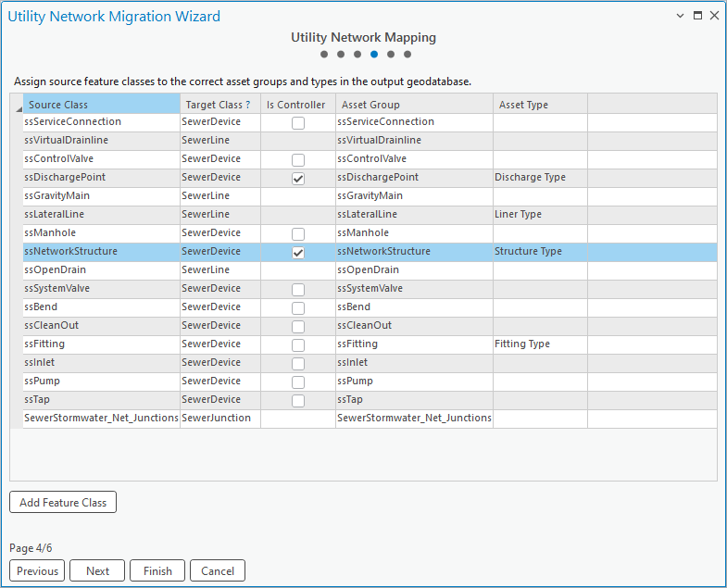This screenshot has height=588, width=727.
Task: Select the ssDischargePoint source class cell
Action: (x=102, y=178)
